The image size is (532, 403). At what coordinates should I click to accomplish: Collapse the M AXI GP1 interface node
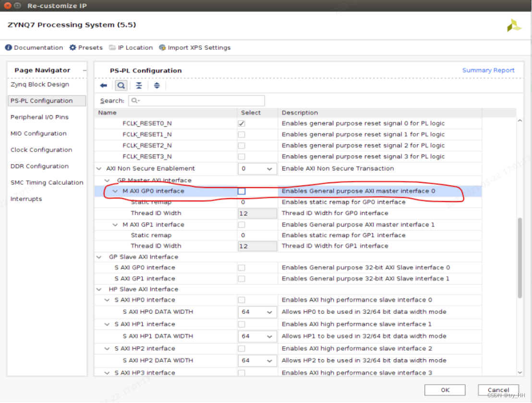coord(115,225)
